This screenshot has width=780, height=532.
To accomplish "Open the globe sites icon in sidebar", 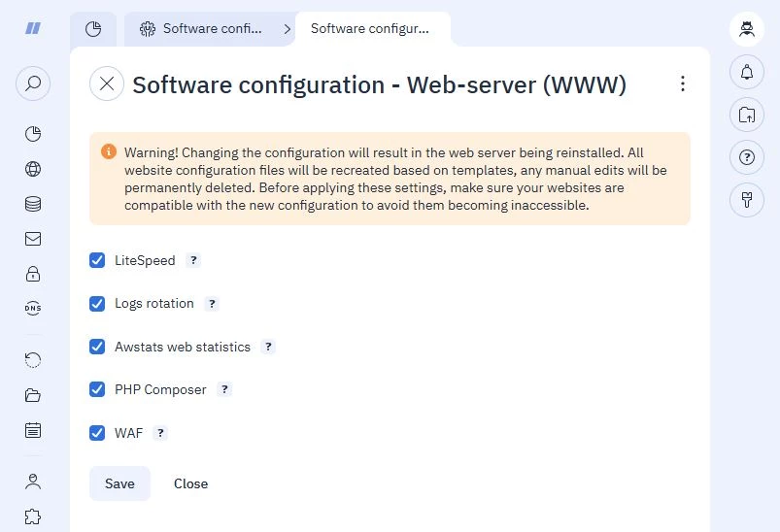I will pos(33,169).
